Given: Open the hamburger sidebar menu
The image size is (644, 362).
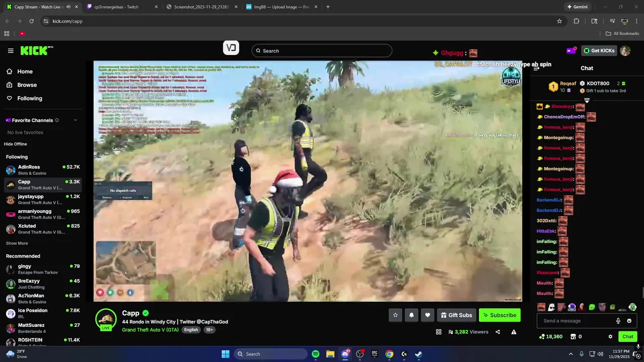Looking at the screenshot, I should (x=11, y=51).
